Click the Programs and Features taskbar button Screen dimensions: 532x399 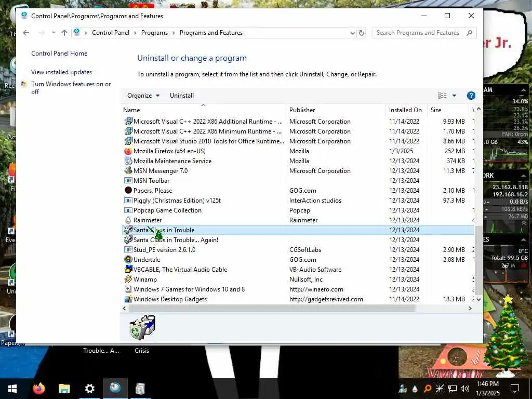[115, 389]
